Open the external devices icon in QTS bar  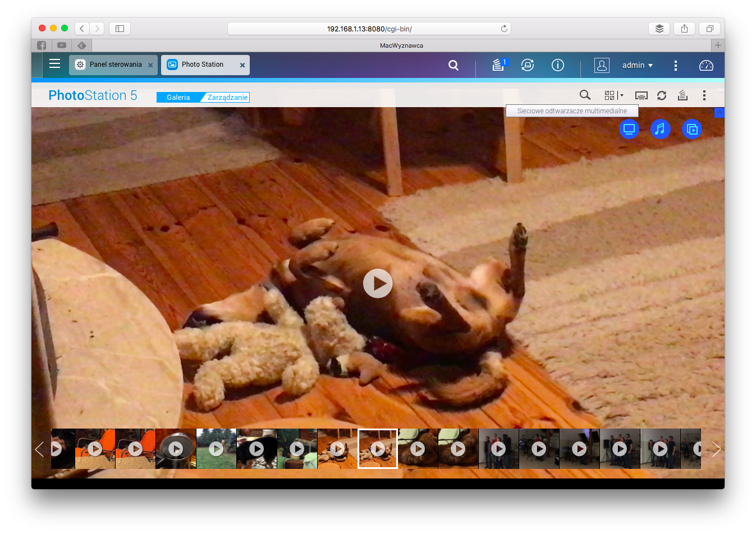pos(528,65)
